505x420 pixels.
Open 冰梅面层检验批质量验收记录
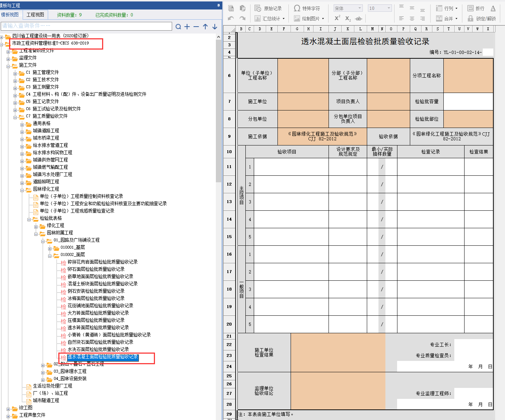tap(96, 298)
